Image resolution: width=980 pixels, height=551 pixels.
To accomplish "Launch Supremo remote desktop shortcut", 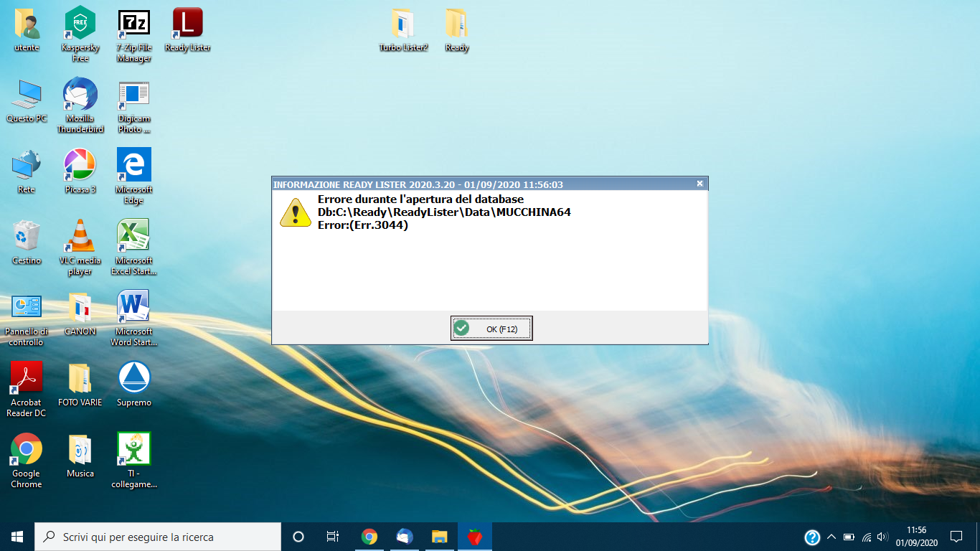I will click(x=134, y=385).
